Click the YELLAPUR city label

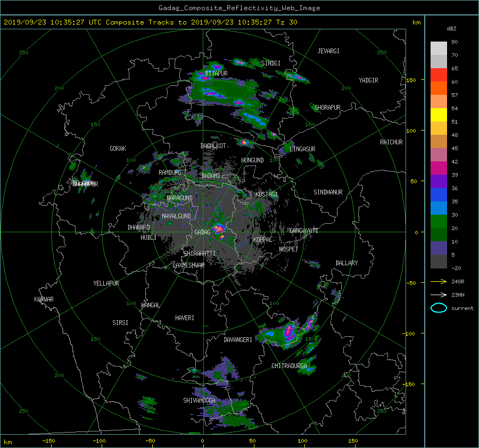click(x=106, y=283)
